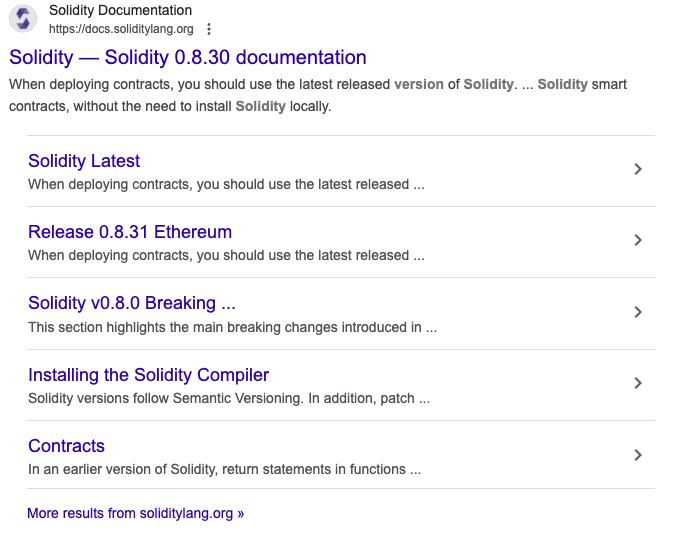Open the Solidity 0.8.30 documentation result title
Image resolution: width=700 pixels, height=542 pixels.
[x=188, y=57]
